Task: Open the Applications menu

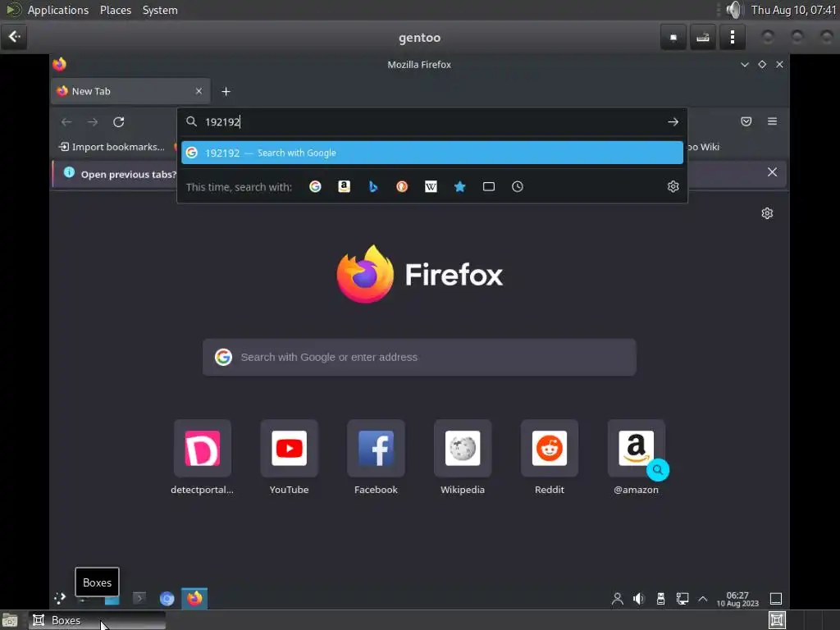Action: [58, 10]
